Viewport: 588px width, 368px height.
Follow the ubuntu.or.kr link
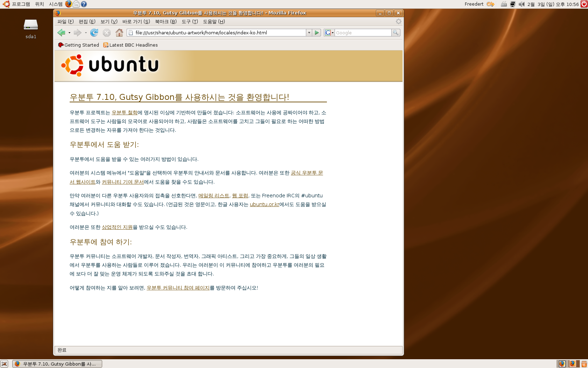[x=265, y=204]
